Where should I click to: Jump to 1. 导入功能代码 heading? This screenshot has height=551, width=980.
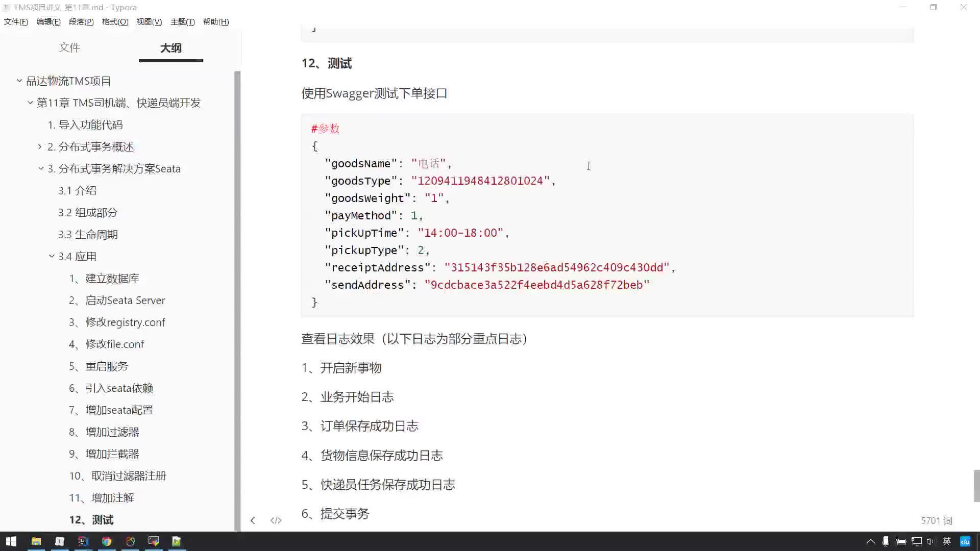click(85, 125)
